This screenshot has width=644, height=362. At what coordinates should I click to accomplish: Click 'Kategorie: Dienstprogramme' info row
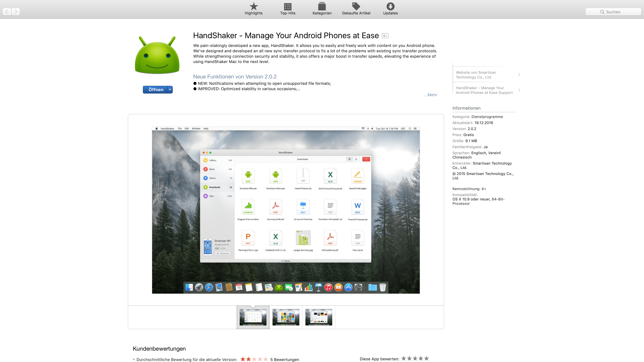coord(477,117)
